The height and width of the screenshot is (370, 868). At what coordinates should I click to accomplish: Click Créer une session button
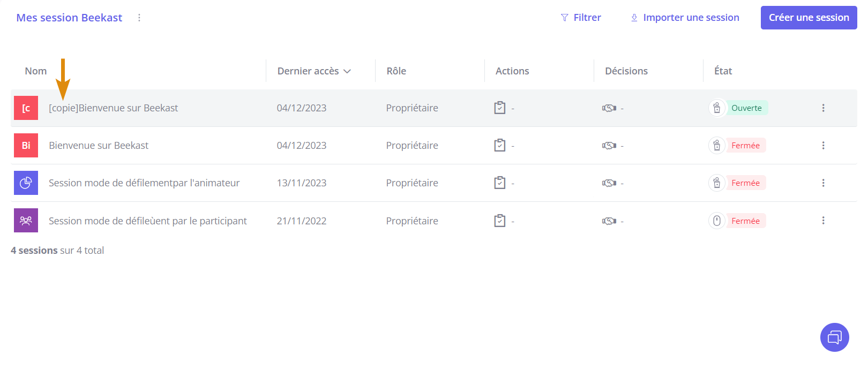(809, 18)
